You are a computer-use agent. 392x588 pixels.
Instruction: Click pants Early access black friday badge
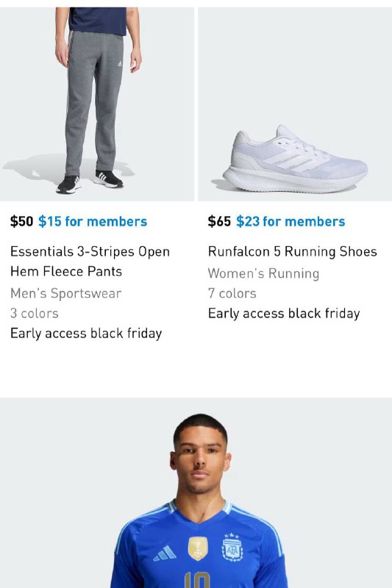86,334
